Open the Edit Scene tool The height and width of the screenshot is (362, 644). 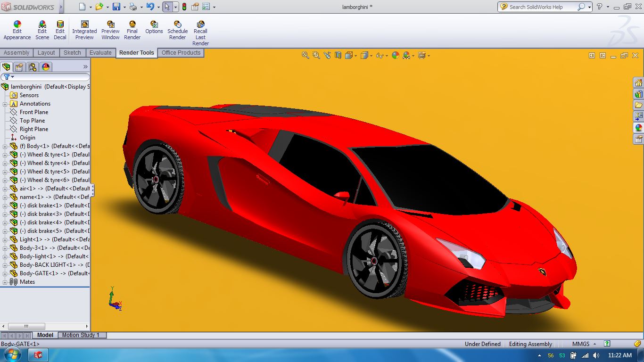pos(42,30)
